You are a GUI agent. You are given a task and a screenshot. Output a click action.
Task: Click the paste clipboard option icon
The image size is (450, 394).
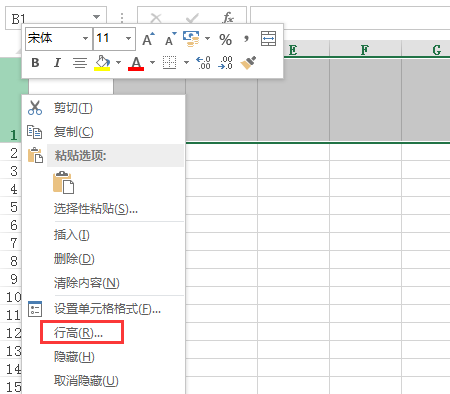[63, 182]
